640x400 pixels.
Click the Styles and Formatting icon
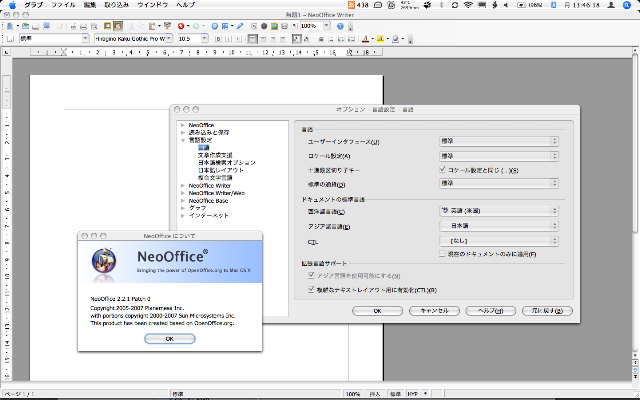11,39
